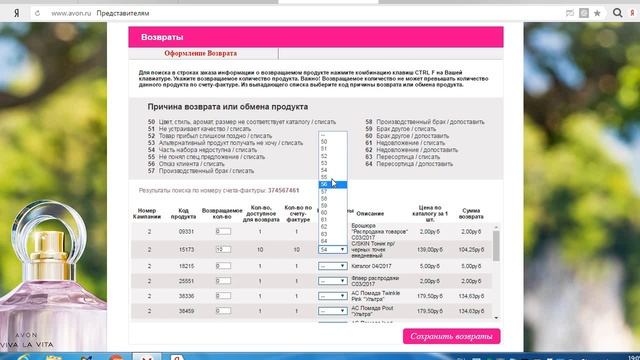Select the blank '--' option in the dropdown list
This screenshot has height=360, width=640.
coord(333,135)
